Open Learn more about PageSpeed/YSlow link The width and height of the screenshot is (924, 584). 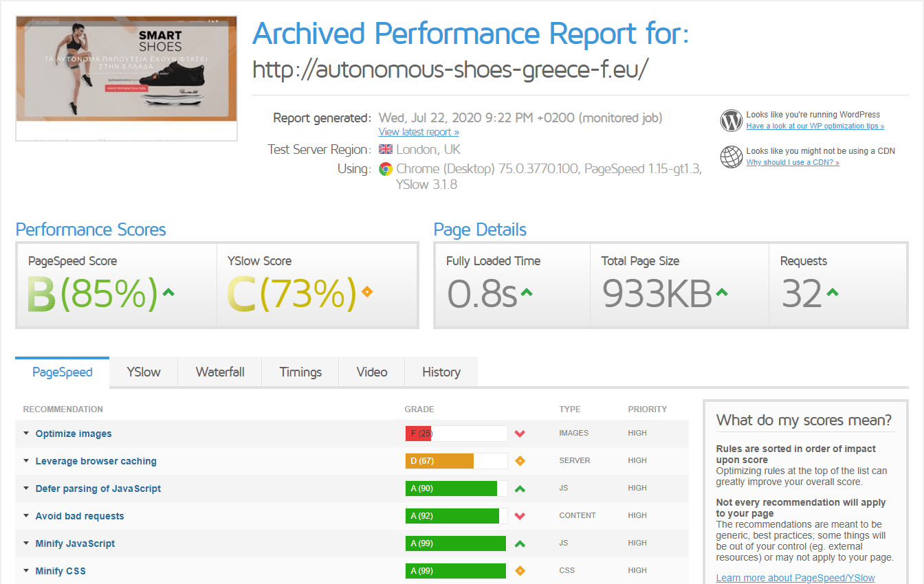click(795, 578)
